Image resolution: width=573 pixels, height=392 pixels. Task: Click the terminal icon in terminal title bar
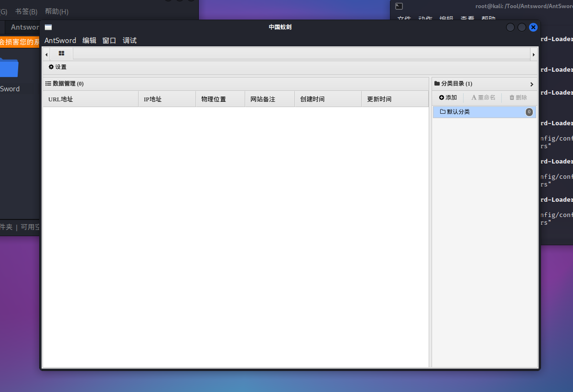point(399,6)
